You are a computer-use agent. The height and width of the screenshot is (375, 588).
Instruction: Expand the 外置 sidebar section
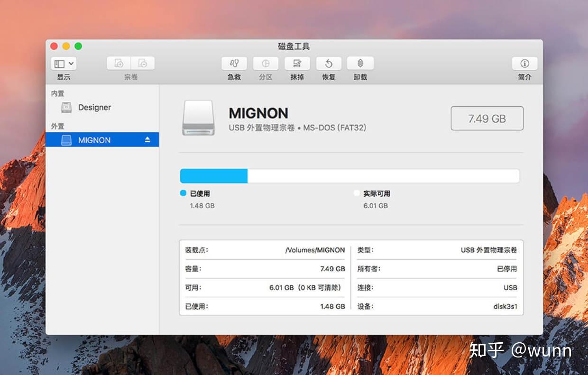[57, 126]
